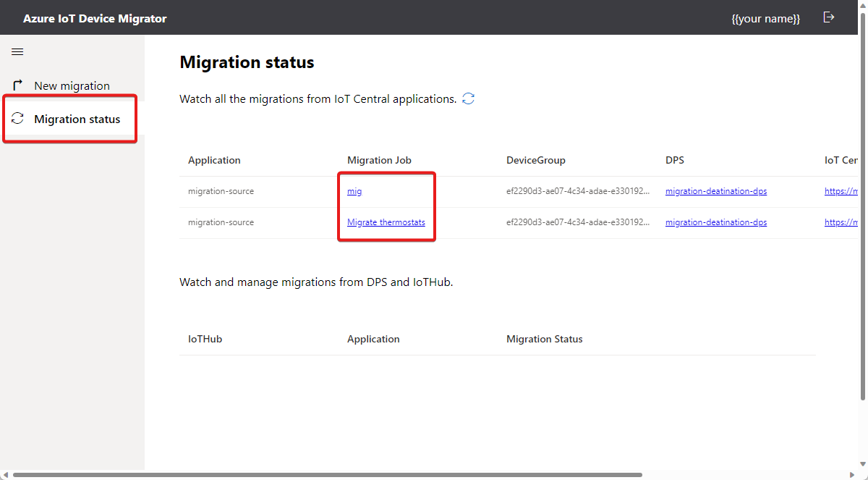Click the Migration Job column header
The image size is (868, 480).
click(x=379, y=160)
